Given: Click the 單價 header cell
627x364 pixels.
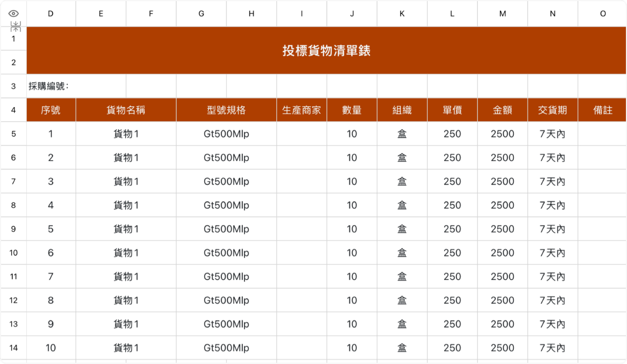Looking at the screenshot, I should pos(452,110).
